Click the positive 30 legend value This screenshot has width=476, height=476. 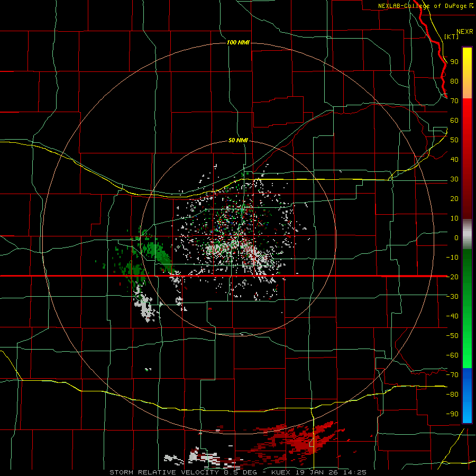454,179
